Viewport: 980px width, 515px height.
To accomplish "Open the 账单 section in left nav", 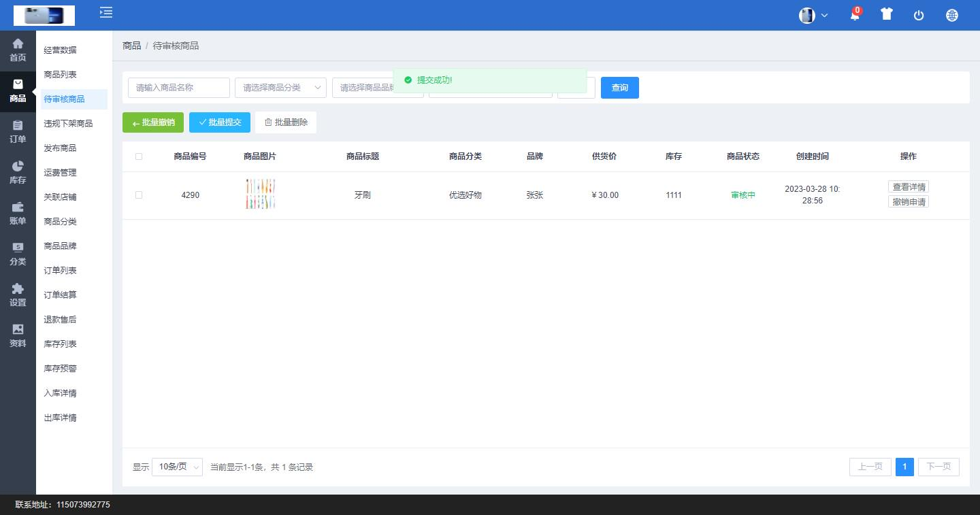I will pyautogui.click(x=18, y=214).
